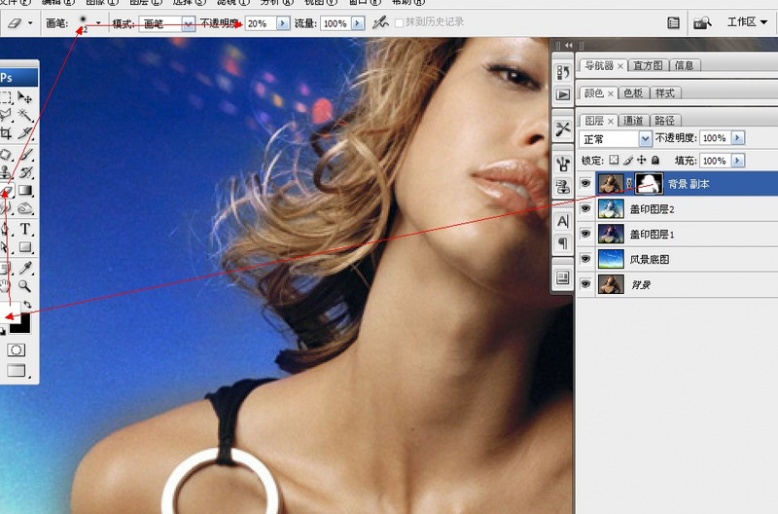The height and width of the screenshot is (514, 778).
Task: Open the Character panel dock icon
Action: (x=563, y=221)
